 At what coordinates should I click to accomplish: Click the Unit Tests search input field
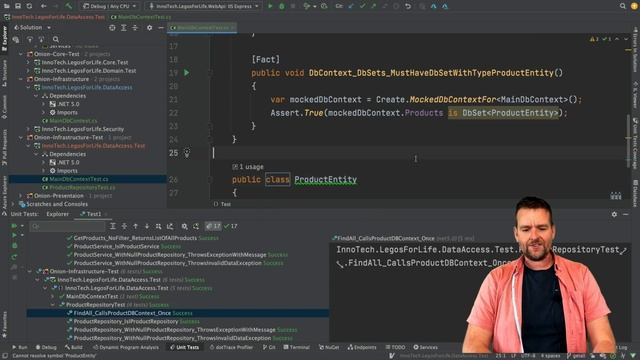point(68,226)
